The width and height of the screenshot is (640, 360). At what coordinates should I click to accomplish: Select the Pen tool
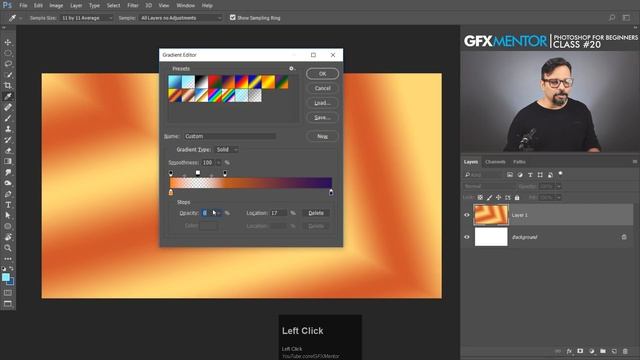(8, 194)
